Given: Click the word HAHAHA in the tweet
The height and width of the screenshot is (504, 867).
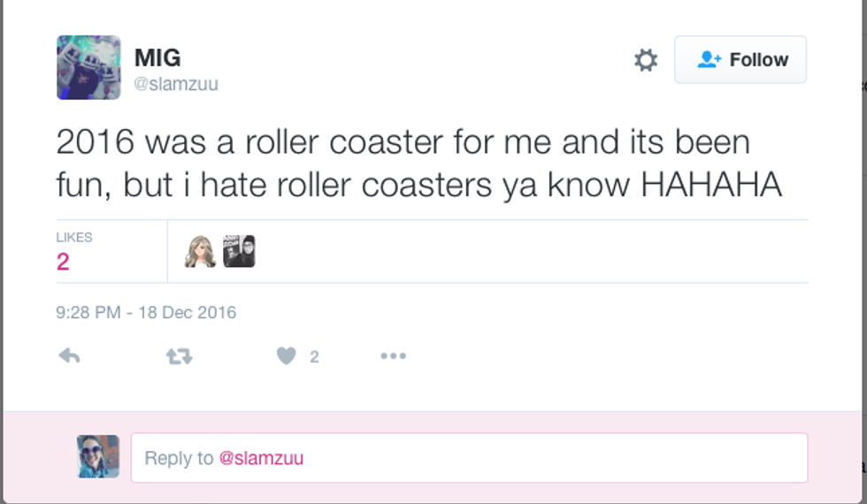Looking at the screenshot, I should pyautogui.click(x=711, y=186).
